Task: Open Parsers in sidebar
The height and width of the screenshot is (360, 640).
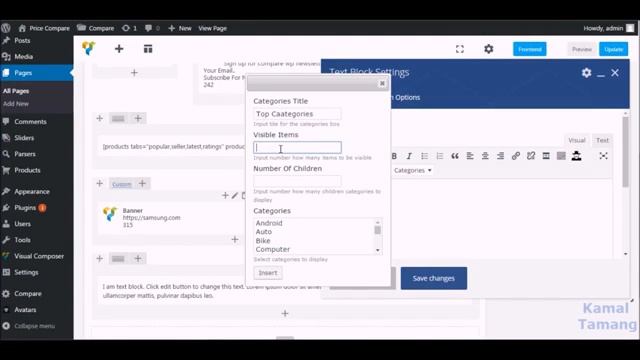Action: (x=25, y=154)
